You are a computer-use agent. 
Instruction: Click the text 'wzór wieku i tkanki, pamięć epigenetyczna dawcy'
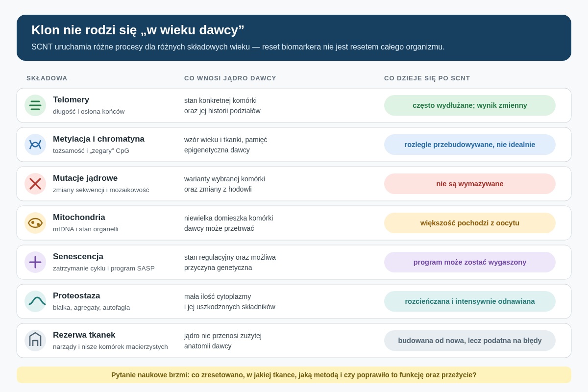(226, 145)
